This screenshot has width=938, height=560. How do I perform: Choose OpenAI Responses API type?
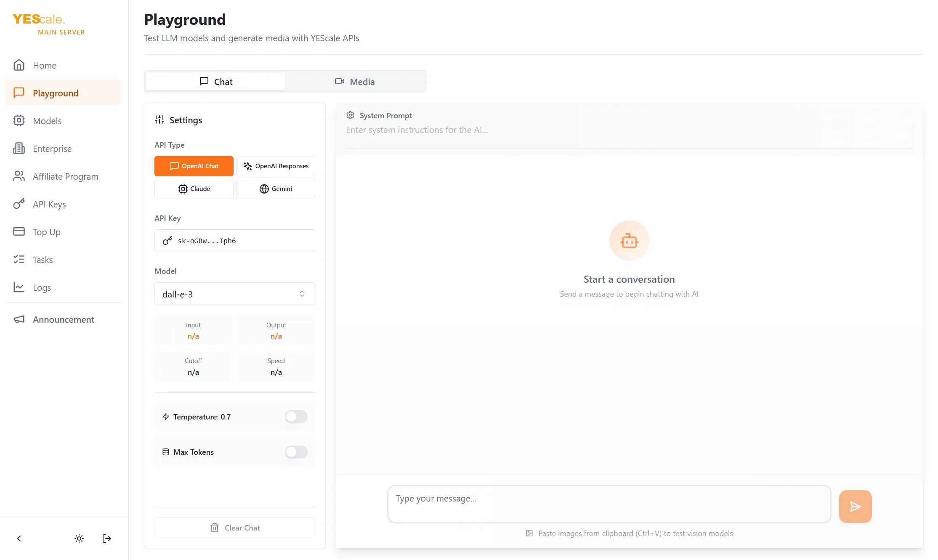275,166
